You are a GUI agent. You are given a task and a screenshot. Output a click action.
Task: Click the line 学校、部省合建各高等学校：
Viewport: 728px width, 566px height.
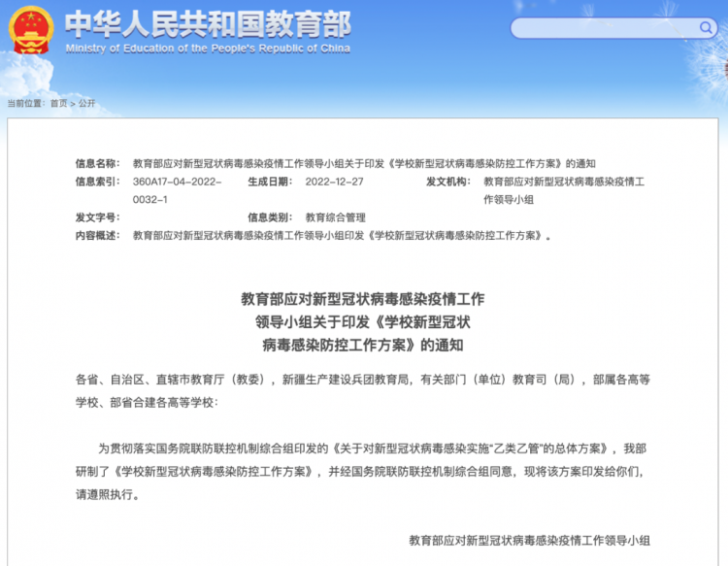147,403
